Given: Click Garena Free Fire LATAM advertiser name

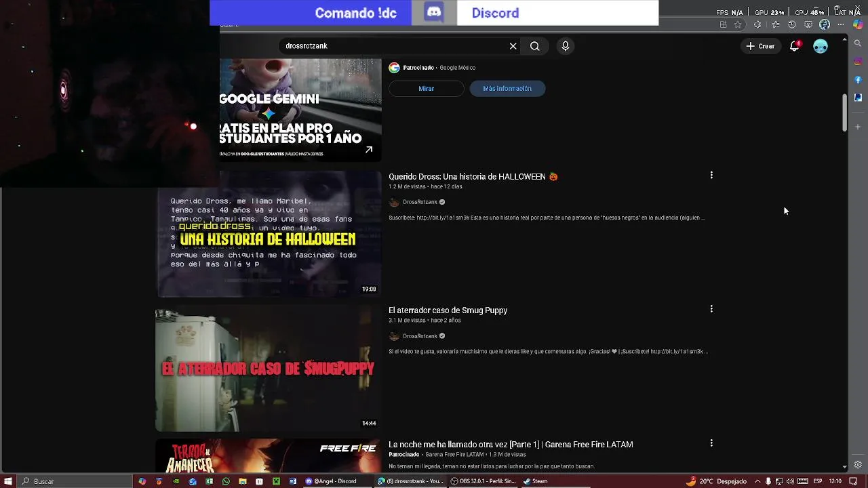Looking at the screenshot, I should click(x=454, y=454).
